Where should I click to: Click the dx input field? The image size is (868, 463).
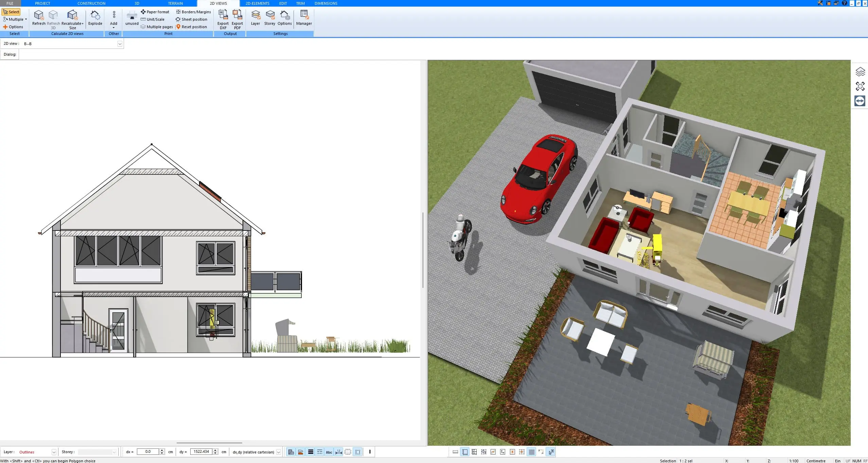[148, 452]
